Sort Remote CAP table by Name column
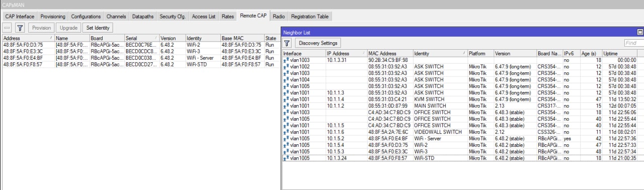This screenshot has height=190, width=644. click(72, 38)
